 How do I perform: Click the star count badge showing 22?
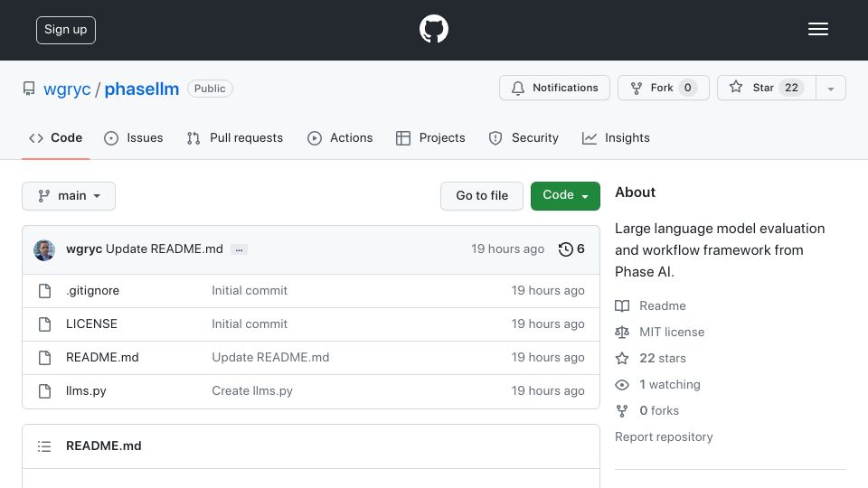pos(792,88)
